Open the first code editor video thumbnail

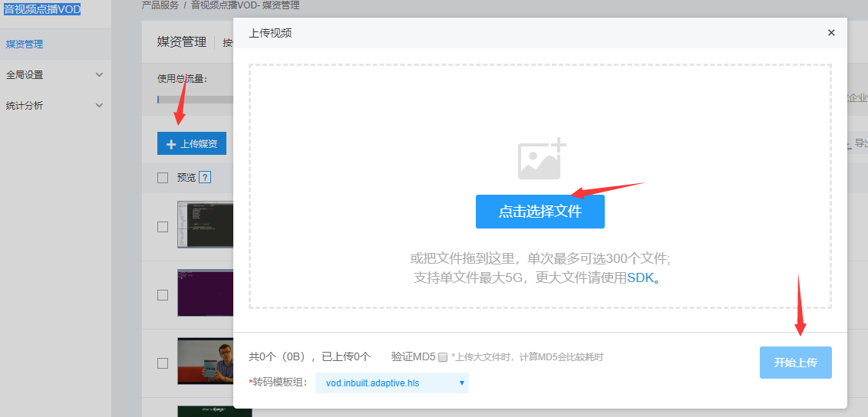(206, 225)
